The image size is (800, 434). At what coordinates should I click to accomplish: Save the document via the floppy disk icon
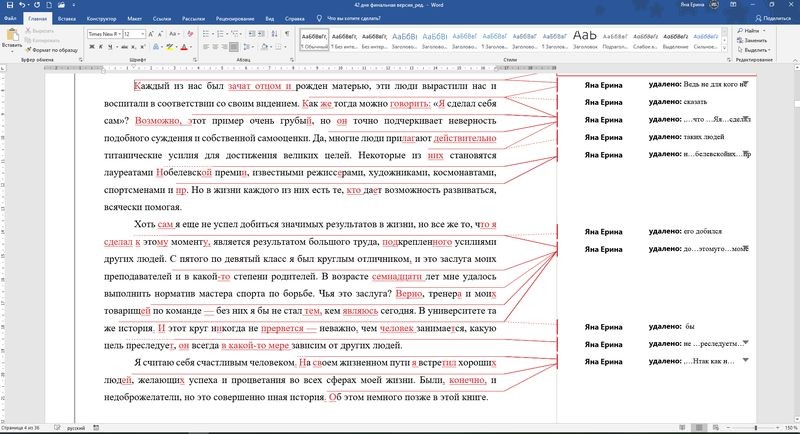(10, 5)
